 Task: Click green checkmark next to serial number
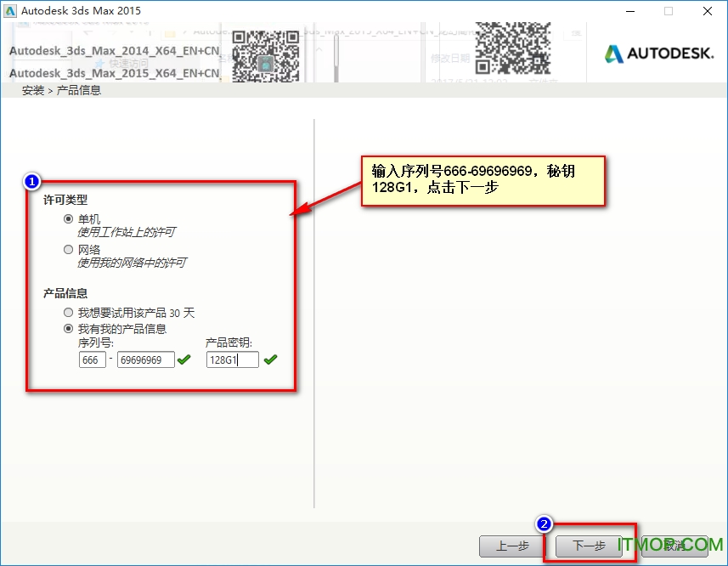183,359
